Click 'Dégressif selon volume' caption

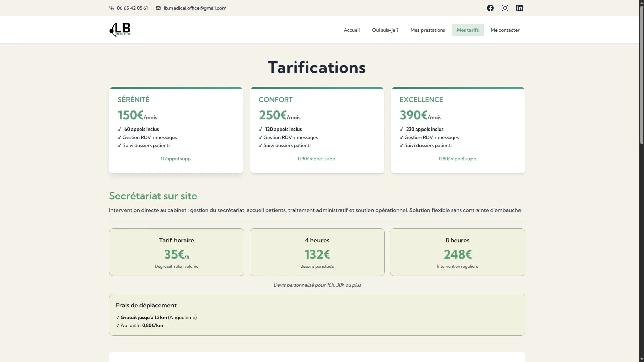point(177,266)
